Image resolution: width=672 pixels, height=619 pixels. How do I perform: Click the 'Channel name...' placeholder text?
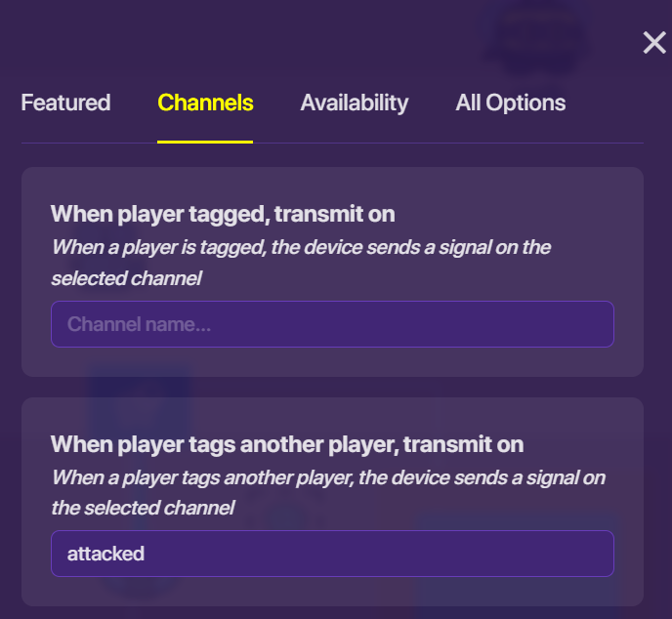[139, 324]
